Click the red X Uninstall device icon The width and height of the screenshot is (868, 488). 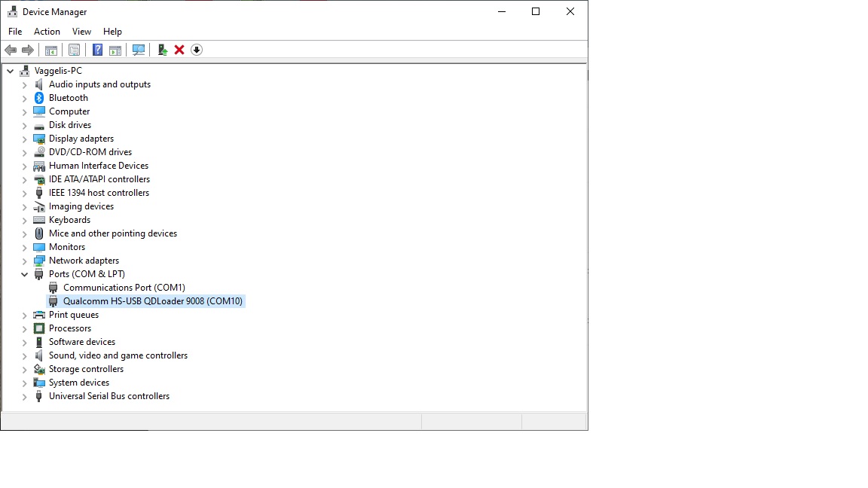[179, 50]
